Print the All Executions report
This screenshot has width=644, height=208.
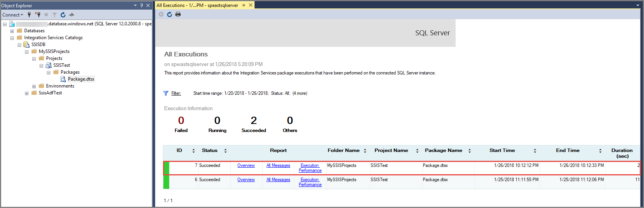click(178, 14)
